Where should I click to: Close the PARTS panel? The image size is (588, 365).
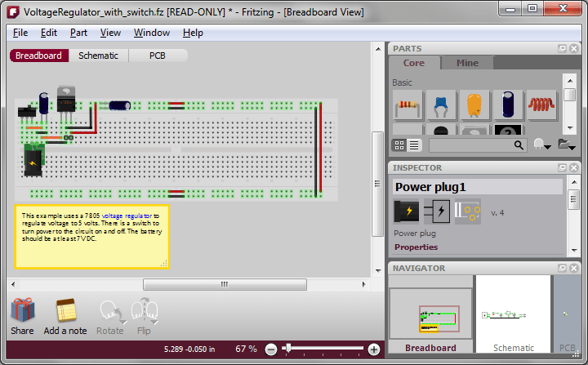tap(574, 48)
